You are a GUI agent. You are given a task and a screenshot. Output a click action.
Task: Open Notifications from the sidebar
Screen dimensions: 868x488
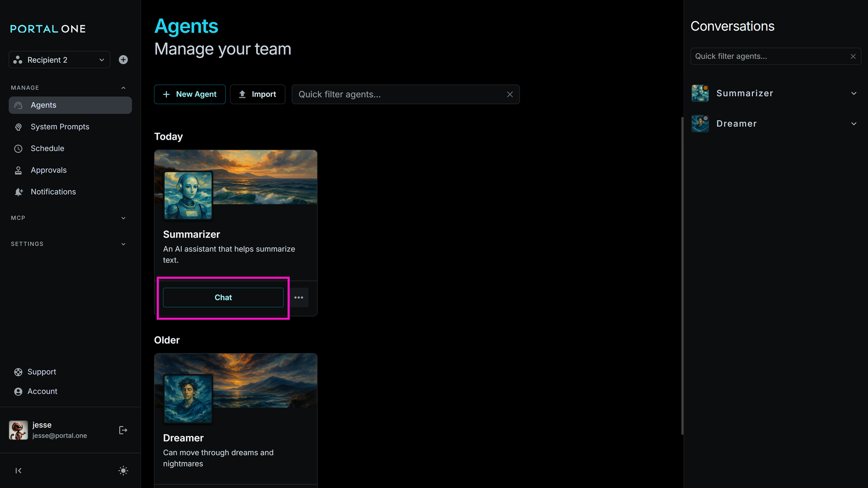pyautogui.click(x=53, y=192)
